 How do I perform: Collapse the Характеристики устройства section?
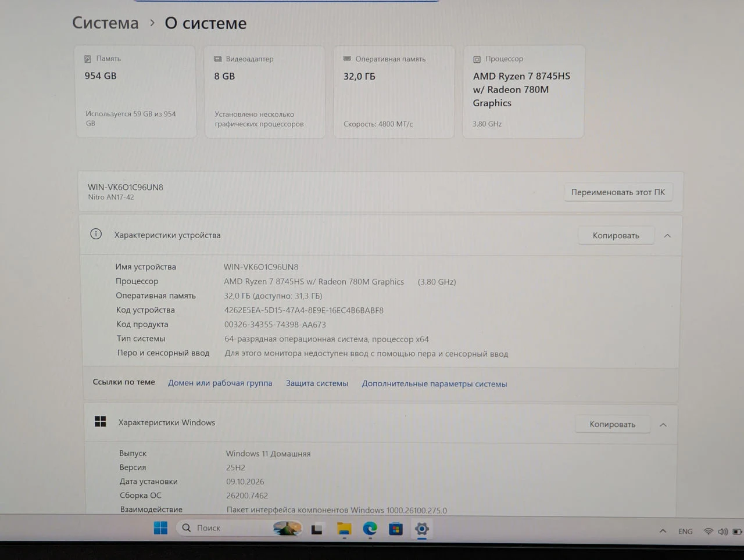coord(667,236)
